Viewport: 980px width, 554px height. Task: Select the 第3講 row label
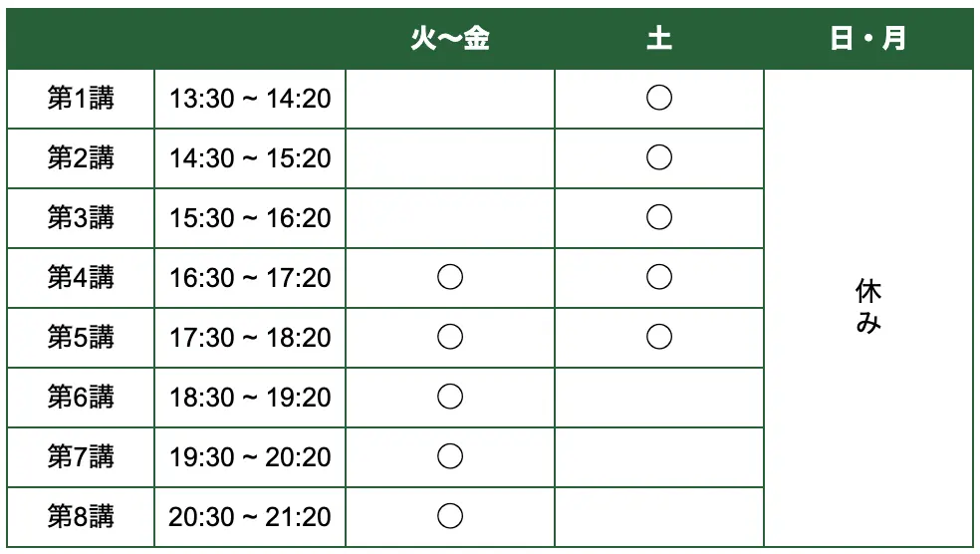(x=81, y=218)
